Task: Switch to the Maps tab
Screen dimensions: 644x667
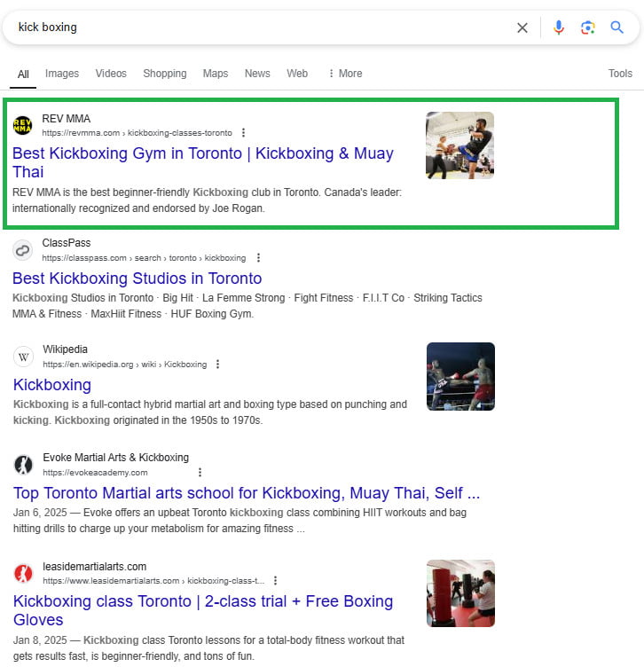Action: point(216,74)
